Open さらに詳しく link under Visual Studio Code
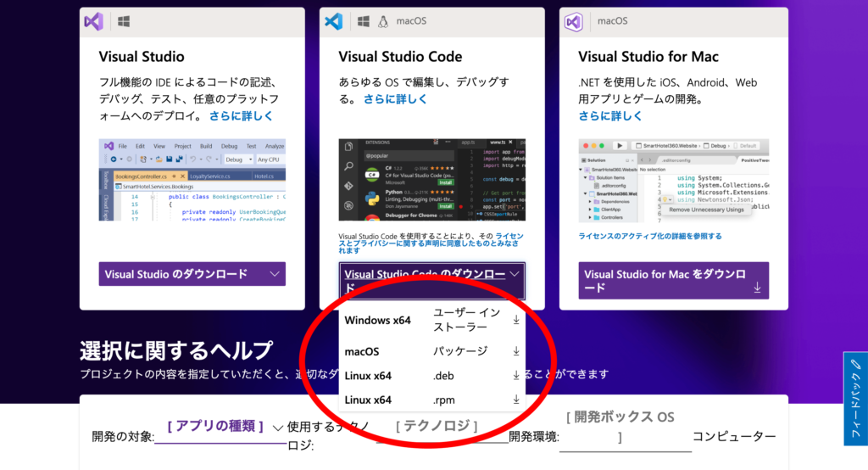The image size is (868, 470). (x=395, y=99)
